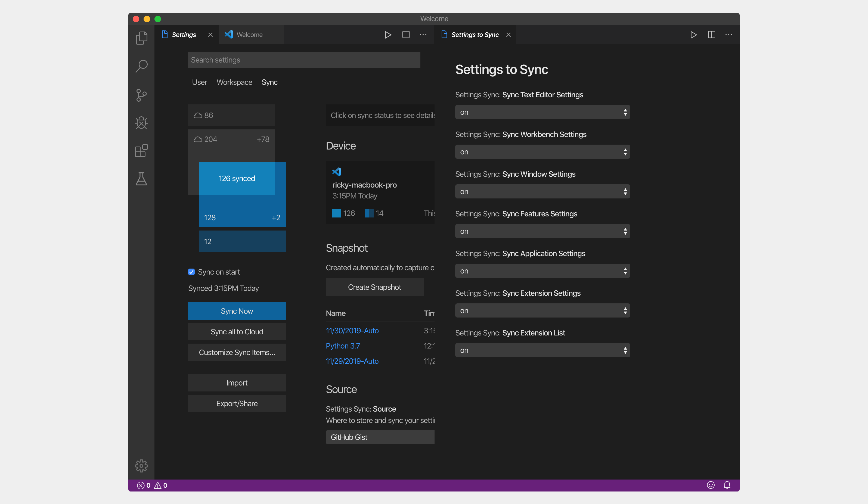868x504 pixels.
Task: Open the GitHub Gist source dropdown
Action: coord(380,437)
